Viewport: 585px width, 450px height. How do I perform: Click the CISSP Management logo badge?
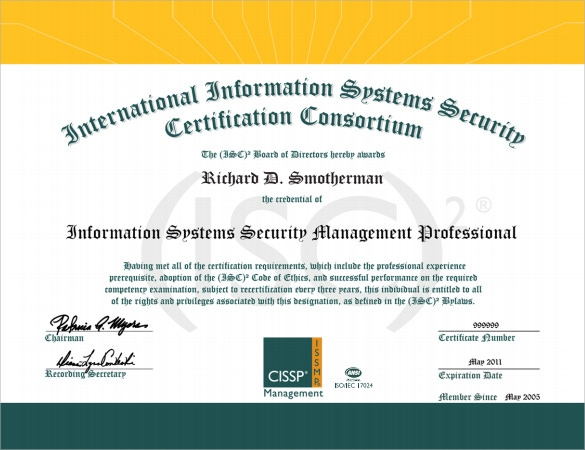293,368
